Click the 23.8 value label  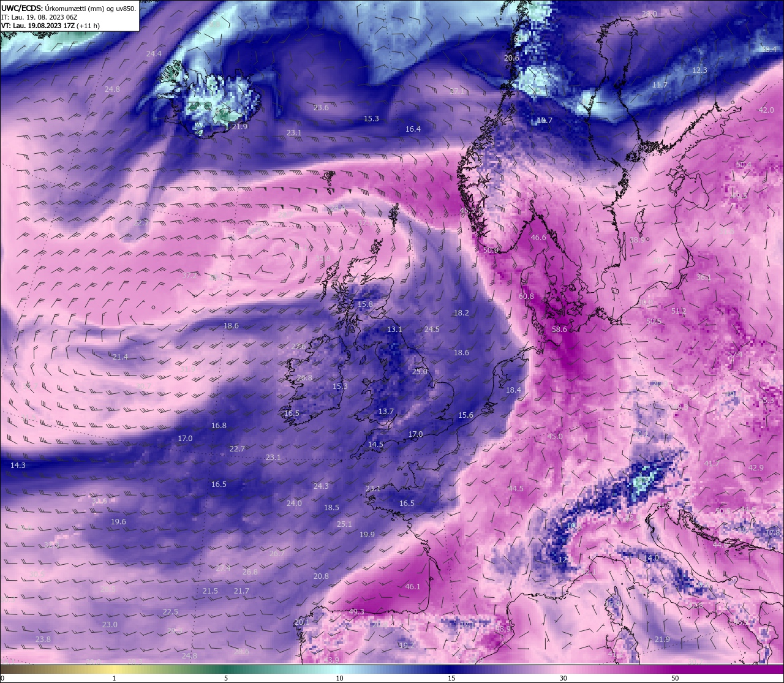tap(43, 640)
